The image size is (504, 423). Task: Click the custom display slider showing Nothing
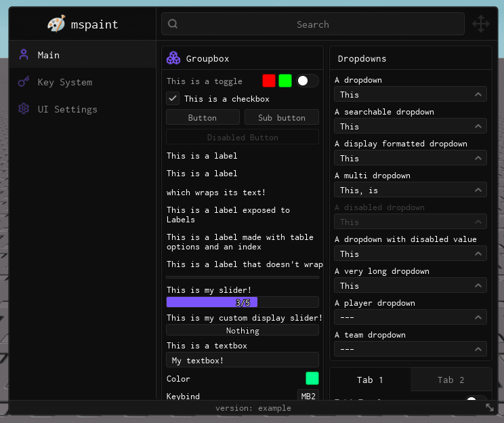pyautogui.click(x=243, y=330)
